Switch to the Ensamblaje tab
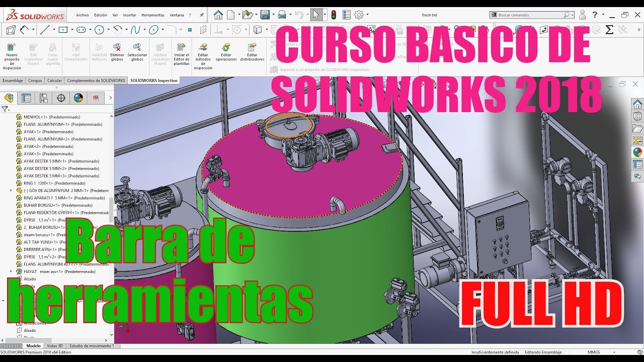The width and height of the screenshot is (644, 362). 12,80
